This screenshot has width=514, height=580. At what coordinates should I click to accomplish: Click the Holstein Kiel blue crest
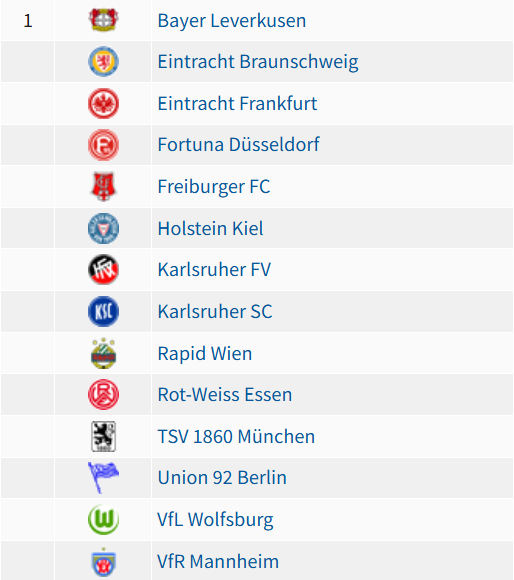(x=104, y=228)
